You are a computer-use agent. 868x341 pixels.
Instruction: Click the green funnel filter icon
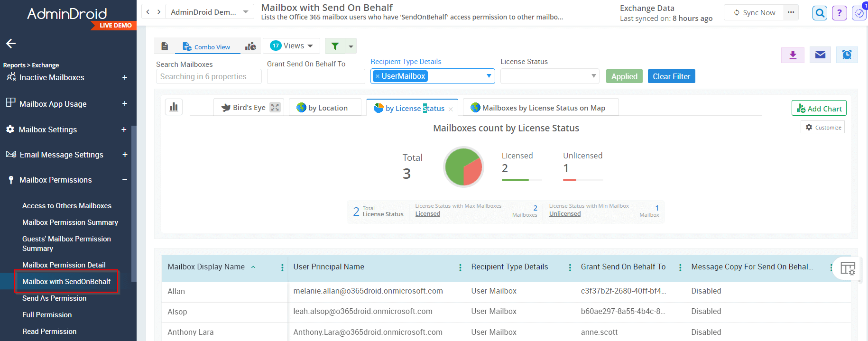[335, 46]
